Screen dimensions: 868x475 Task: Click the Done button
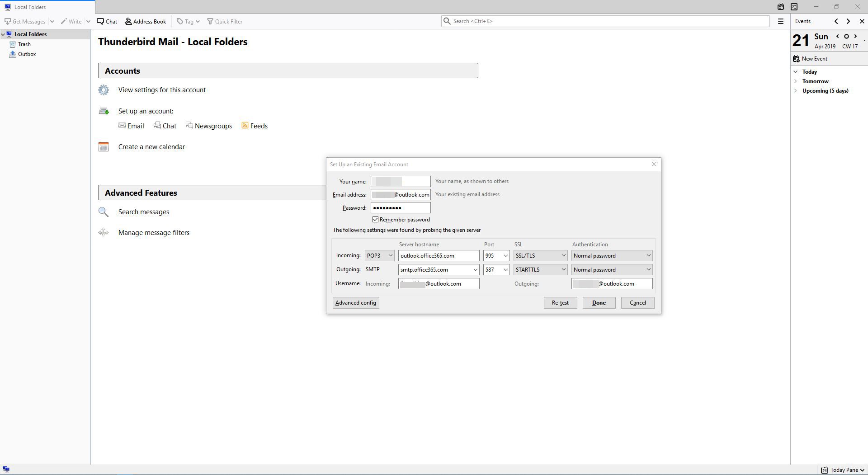(x=599, y=303)
